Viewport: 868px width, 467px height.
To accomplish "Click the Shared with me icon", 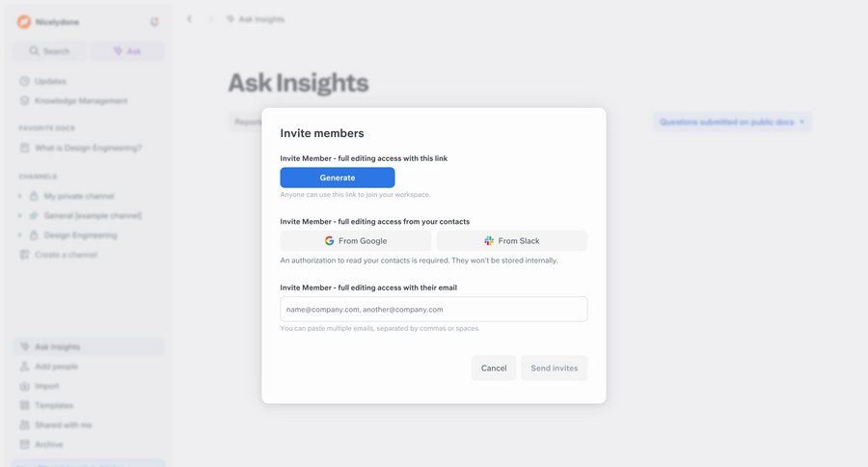I will coord(25,425).
